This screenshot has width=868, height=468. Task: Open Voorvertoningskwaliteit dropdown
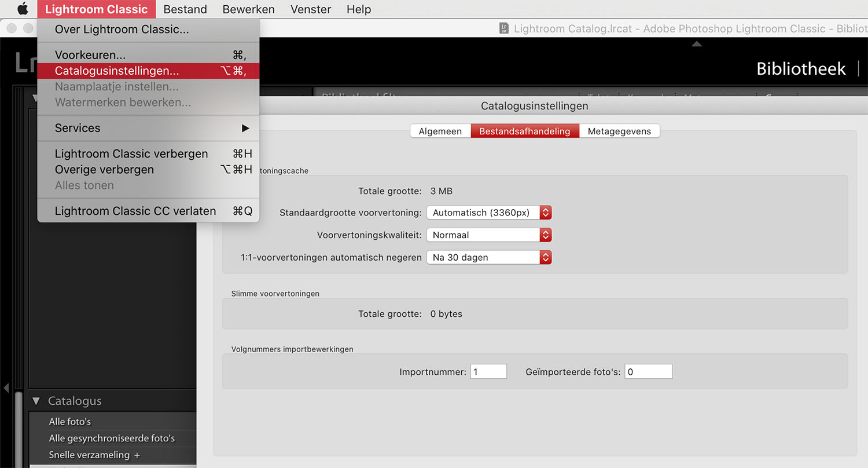489,235
